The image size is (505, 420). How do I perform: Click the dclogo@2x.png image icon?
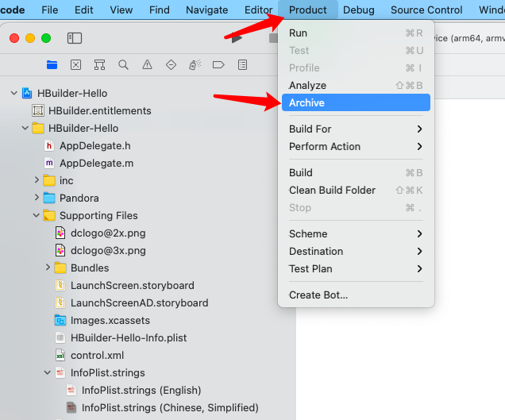[x=60, y=233]
